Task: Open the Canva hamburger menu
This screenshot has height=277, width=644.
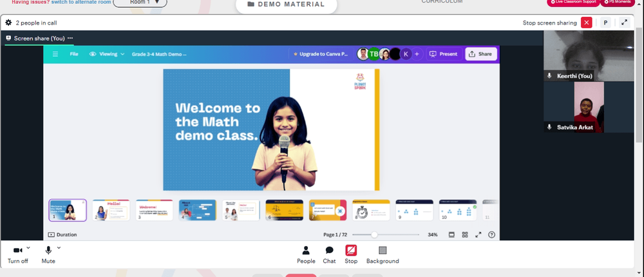Action: point(55,54)
